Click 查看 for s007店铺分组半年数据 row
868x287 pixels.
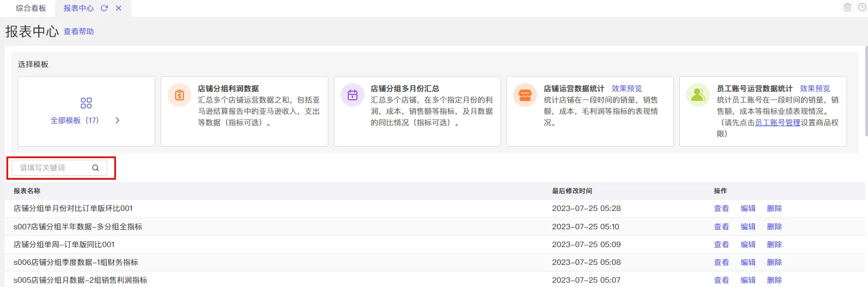click(721, 227)
